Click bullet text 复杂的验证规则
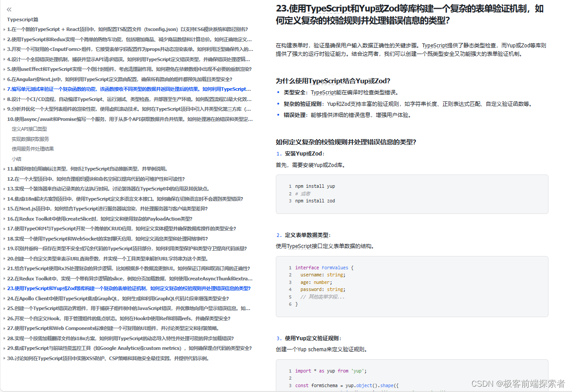The height and width of the screenshot is (392, 572). [x=304, y=104]
